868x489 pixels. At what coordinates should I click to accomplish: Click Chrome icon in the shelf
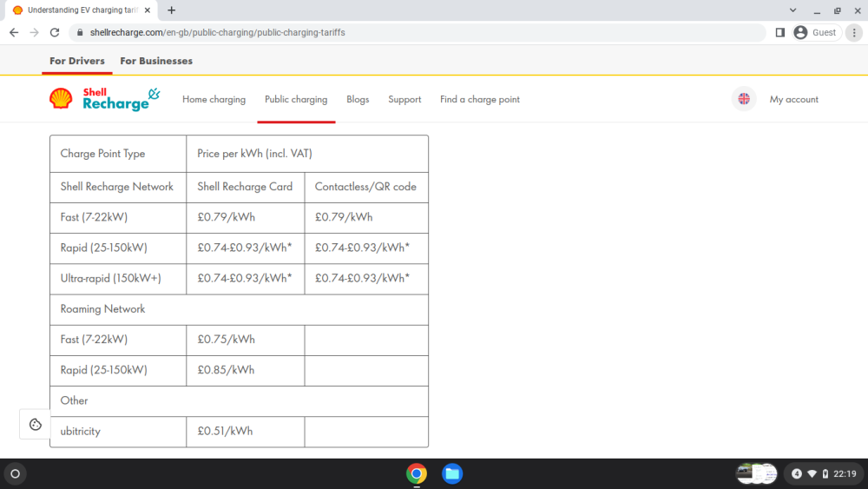pyautogui.click(x=417, y=473)
